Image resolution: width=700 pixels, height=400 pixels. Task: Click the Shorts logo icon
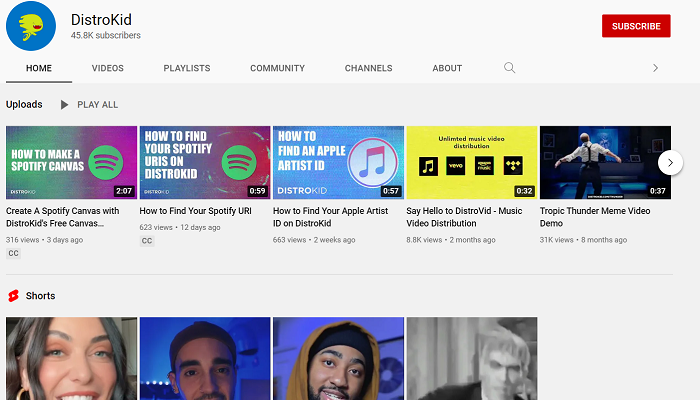pos(13,296)
